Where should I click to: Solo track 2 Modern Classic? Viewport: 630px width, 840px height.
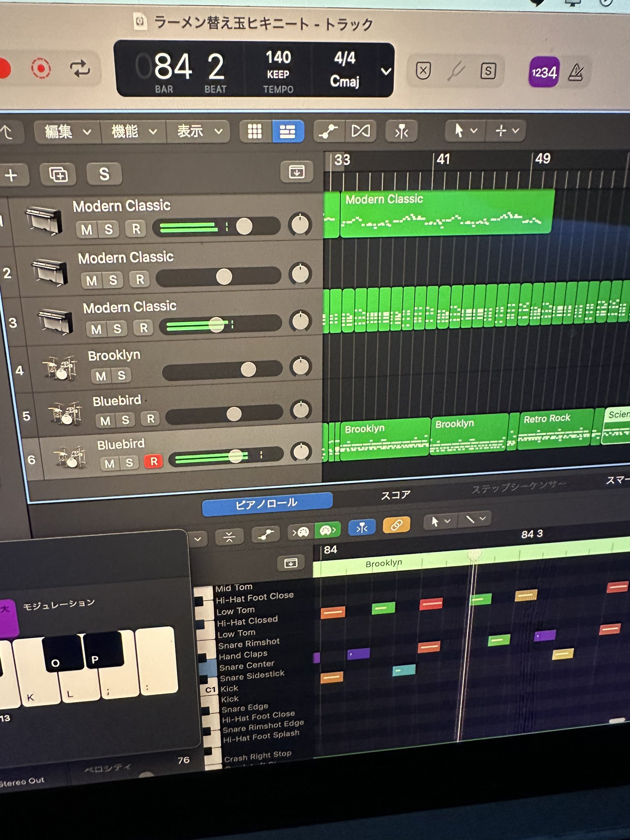coord(113,280)
